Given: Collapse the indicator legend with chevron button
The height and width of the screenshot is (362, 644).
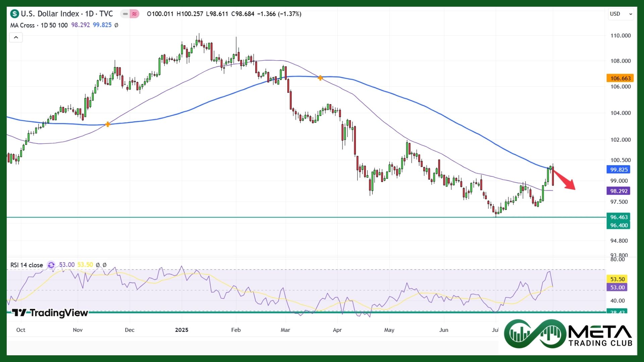Looking at the screenshot, I should pos(16,38).
